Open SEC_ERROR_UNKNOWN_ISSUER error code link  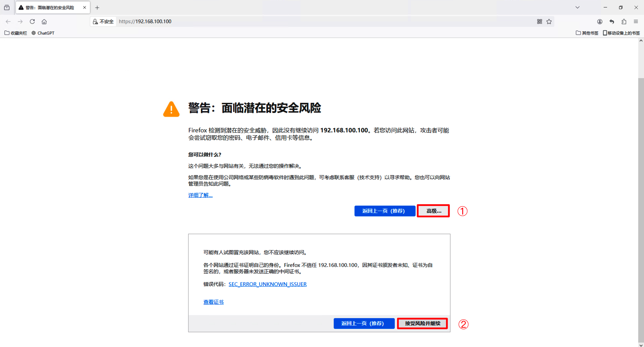[x=268, y=284]
